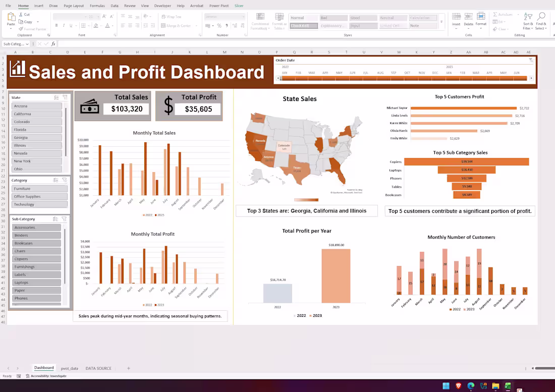Open the Formulas ribbon tab
This screenshot has height=392, width=555.
coord(97,6)
